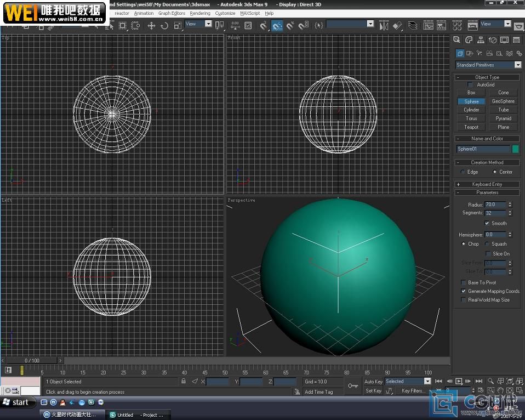The height and width of the screenshot is (420, 525).
Task: Open the Render Scene dialog icon
Action: [x=472, y=26]
